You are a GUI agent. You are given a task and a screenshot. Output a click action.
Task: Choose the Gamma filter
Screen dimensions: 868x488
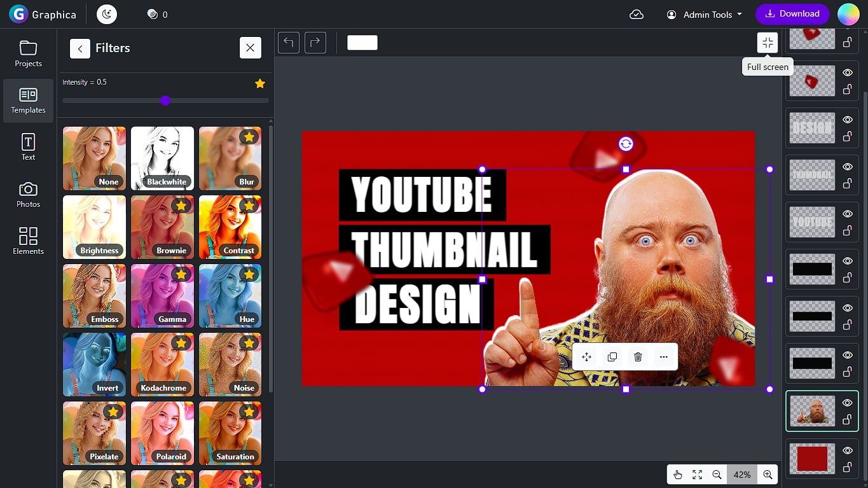point(162,296)
